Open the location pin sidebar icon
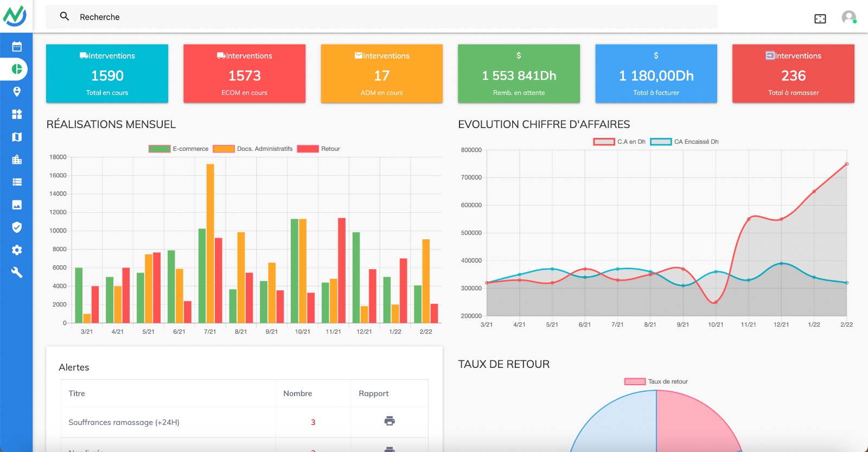Screen dimensions: 868x452 pos(17,92)
